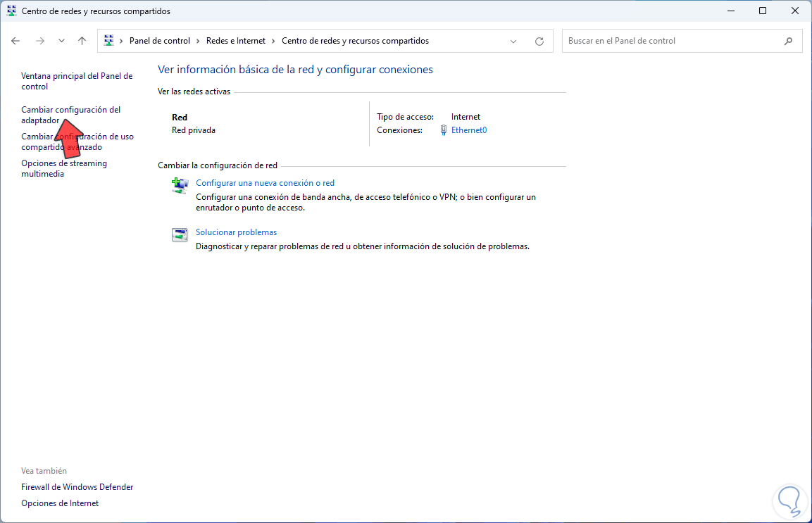
Task: Minimize the Centro de redes window
Action: pos(731,11)
